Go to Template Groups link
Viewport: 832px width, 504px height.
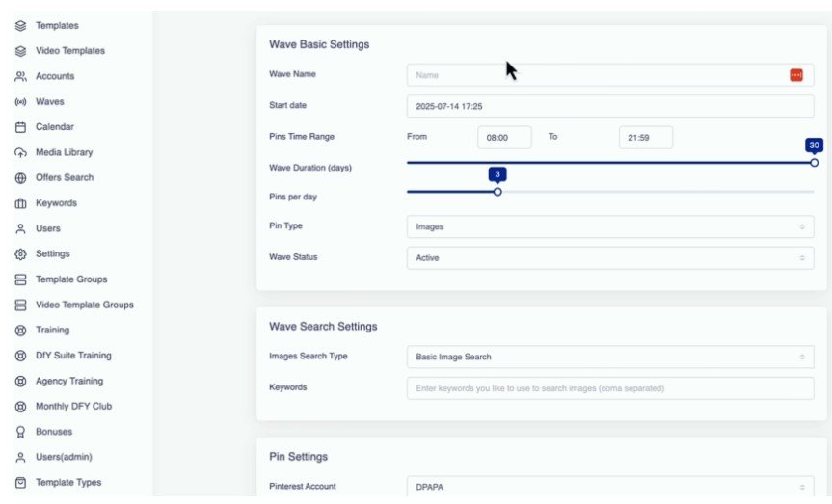pos(71,279)
